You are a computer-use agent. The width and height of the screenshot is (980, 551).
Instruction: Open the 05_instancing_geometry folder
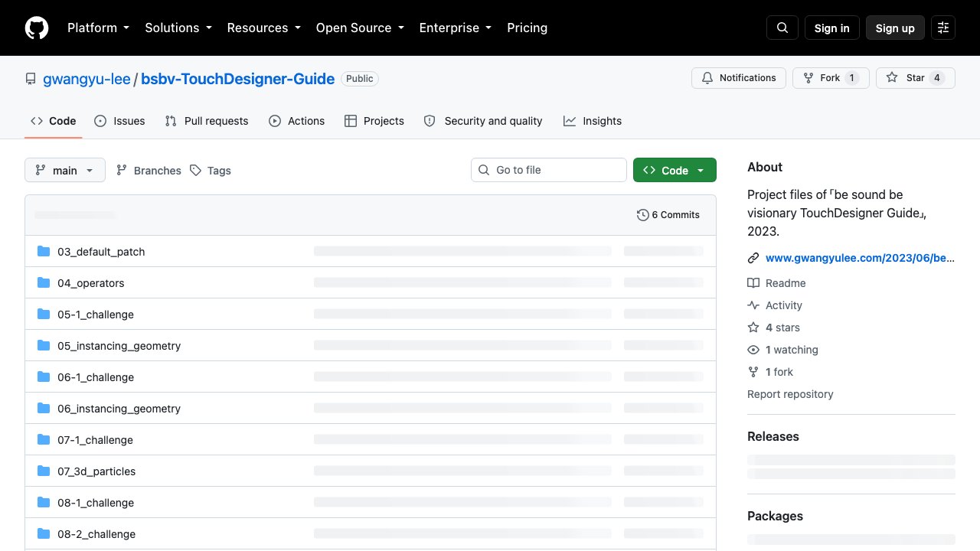point(119,346)
